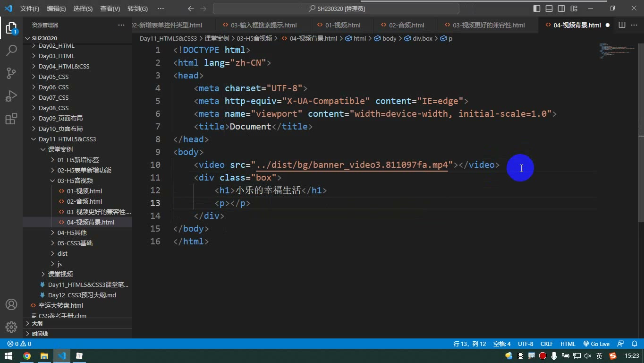Open the Extensions view
Screen dimensions: 644x363
point(11,119)
